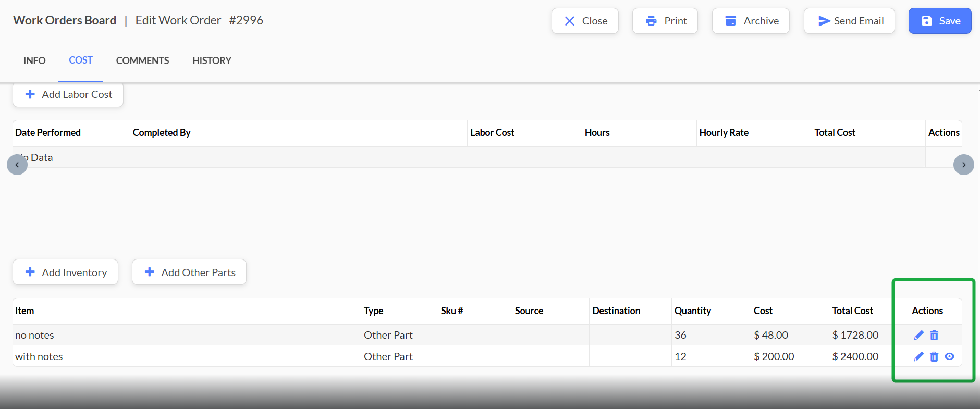Go back to Work Orders Board

point(65,20)
